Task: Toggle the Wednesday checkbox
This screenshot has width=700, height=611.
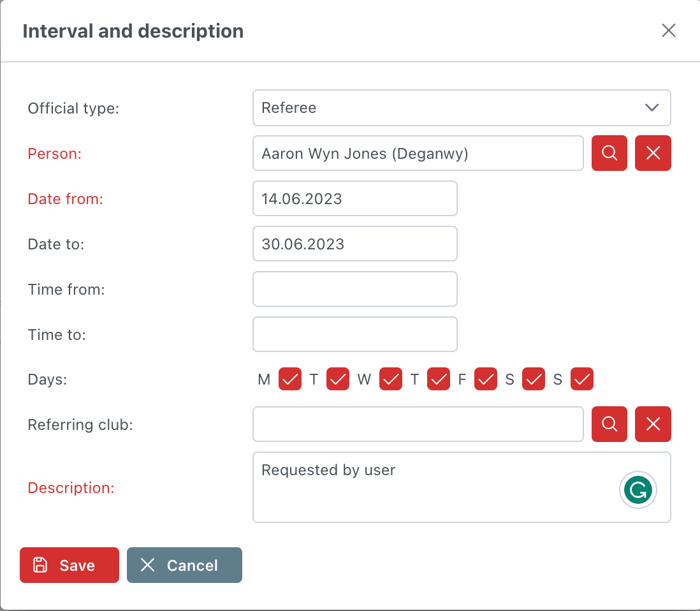Action: pyautogui.click(x=391, y=379)
